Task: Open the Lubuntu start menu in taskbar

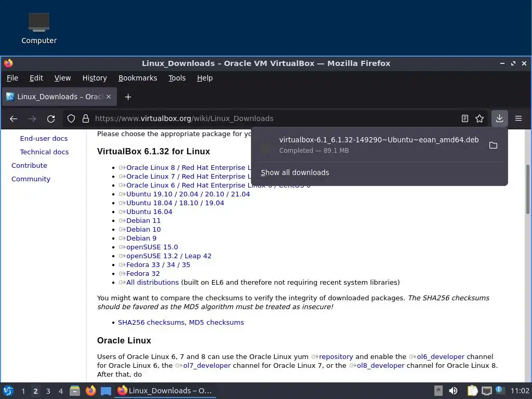Action: click(x=8, y=391)
